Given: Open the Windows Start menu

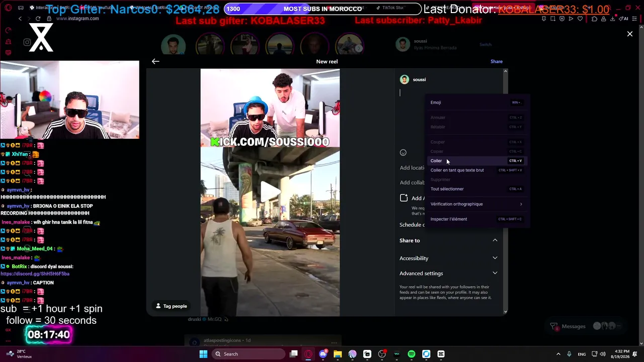Looking at the screenshot, I should pyautogui.click(x=203, y=354).
